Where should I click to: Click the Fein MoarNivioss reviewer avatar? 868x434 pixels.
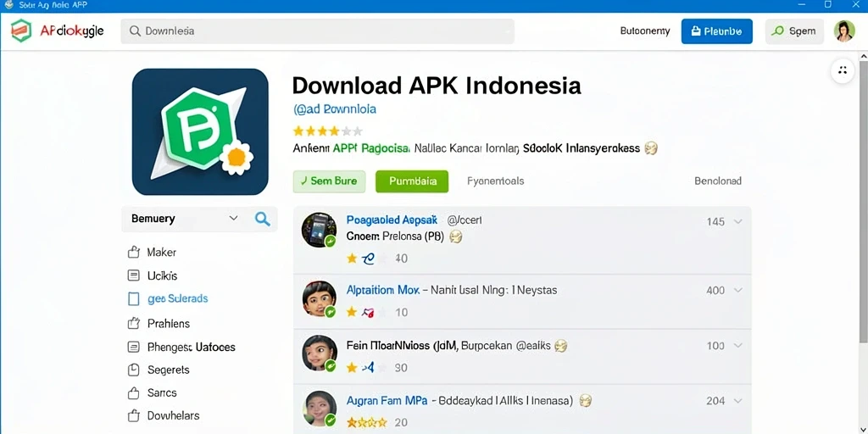(320, 353)
